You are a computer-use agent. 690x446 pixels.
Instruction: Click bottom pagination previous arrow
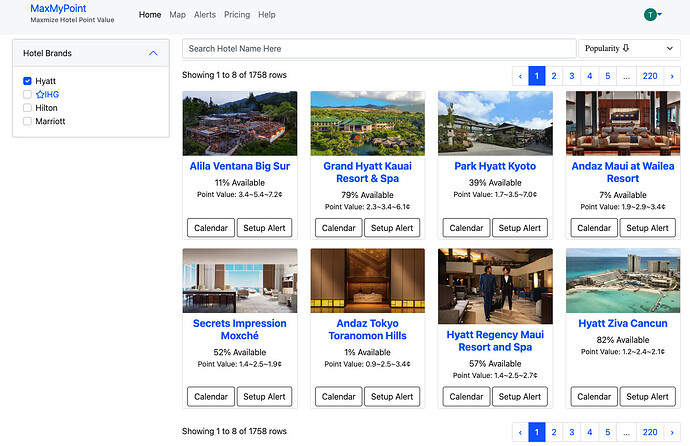(520, 432)
